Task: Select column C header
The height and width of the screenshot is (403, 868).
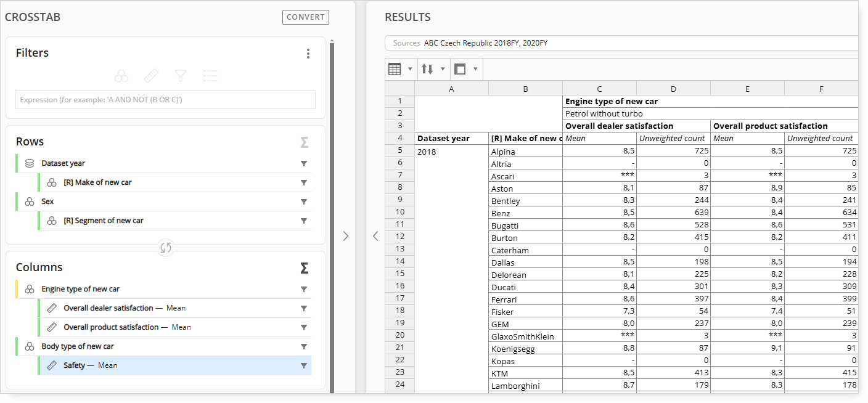Action: pos(599,89)
